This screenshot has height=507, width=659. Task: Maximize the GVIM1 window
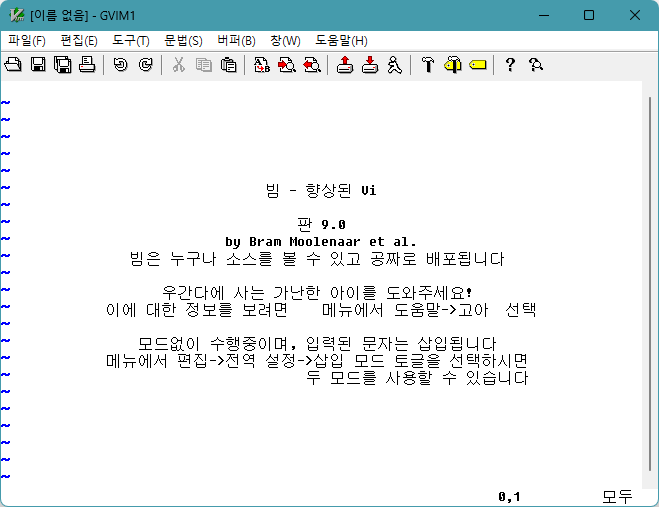point(589,16)
